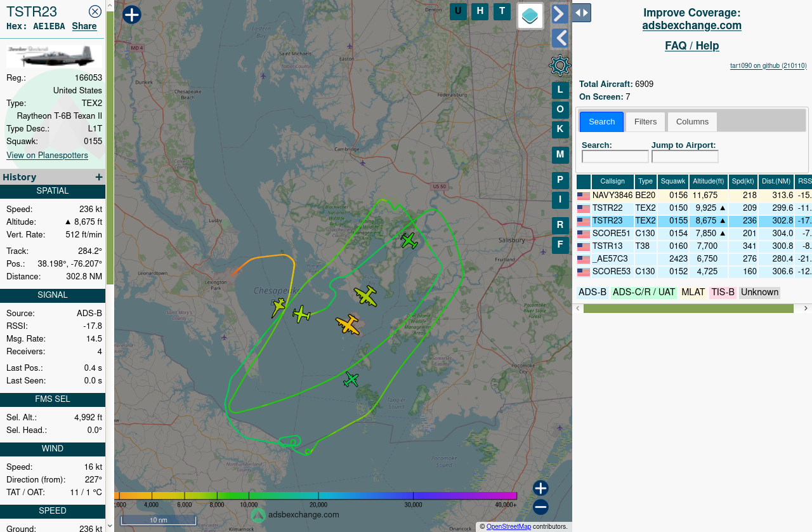Click the Share link
The height and width of the screenshot is (532, 812).
click(x=84, y=26)
